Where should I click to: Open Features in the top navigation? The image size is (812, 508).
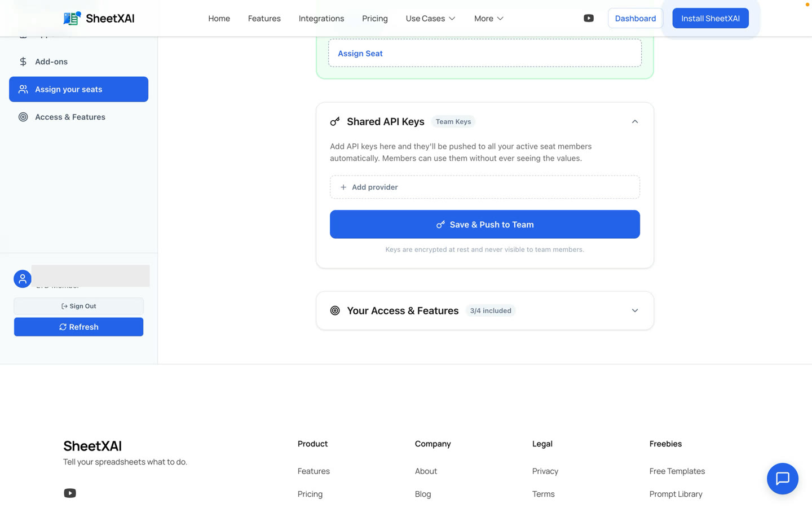[x=264, y=18]
